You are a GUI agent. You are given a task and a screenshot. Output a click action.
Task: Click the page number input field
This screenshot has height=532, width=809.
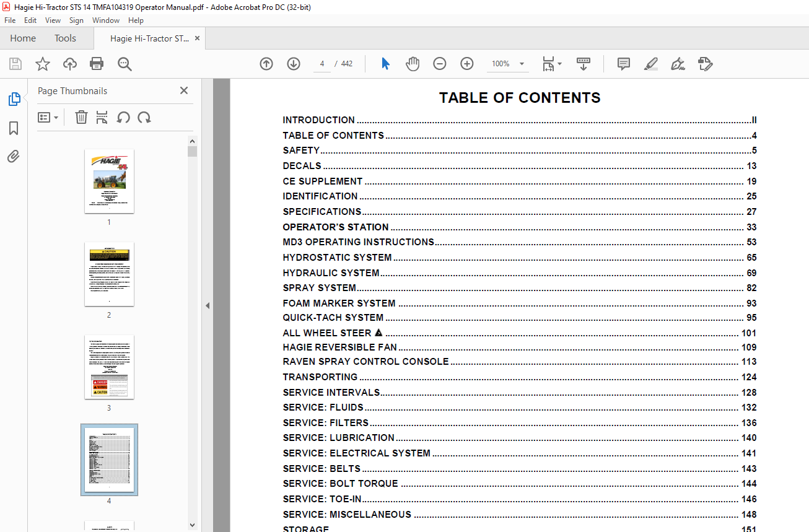pos(322,64)
